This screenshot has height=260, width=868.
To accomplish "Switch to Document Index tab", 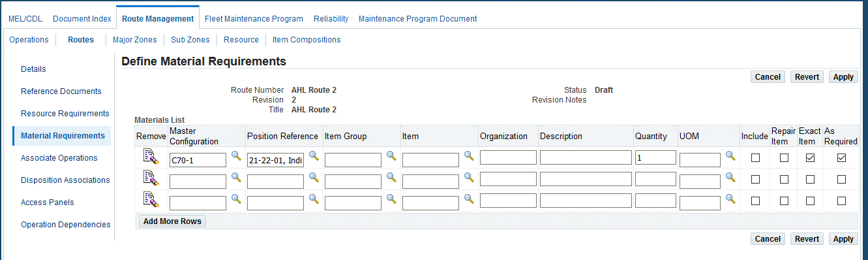I will coord(82,19).
